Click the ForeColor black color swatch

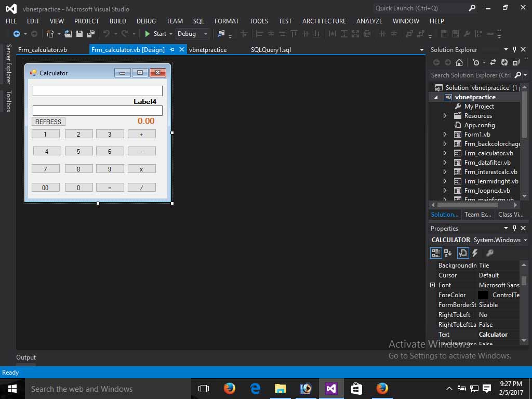coord(482,295)
